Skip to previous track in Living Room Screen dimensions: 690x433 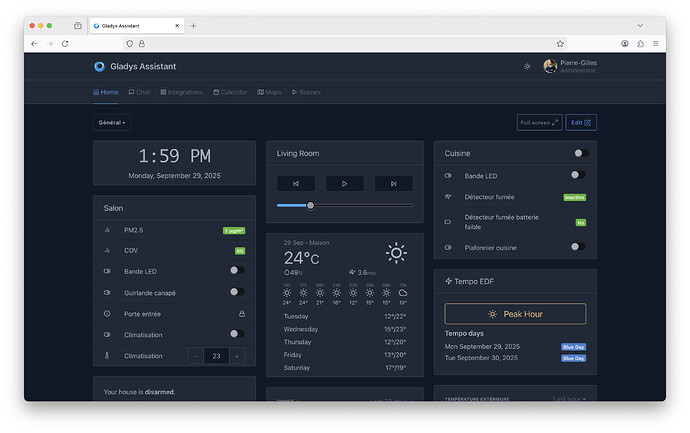[296, 184]
